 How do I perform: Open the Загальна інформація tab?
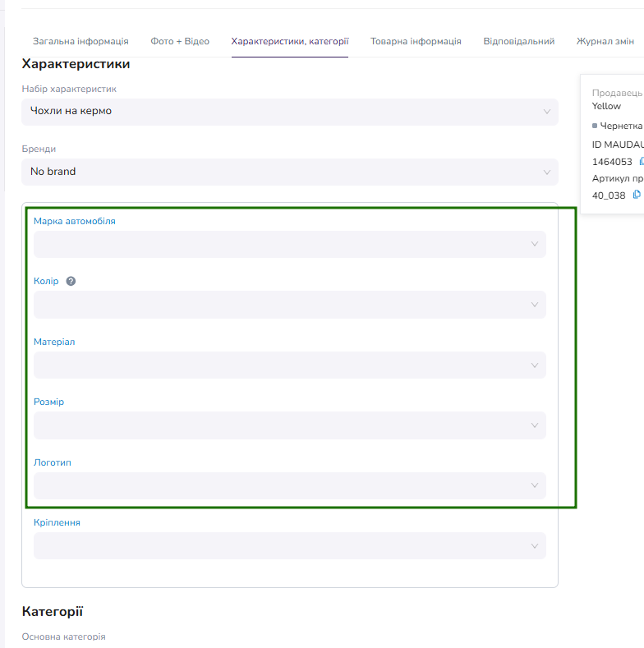pos(80,41)
